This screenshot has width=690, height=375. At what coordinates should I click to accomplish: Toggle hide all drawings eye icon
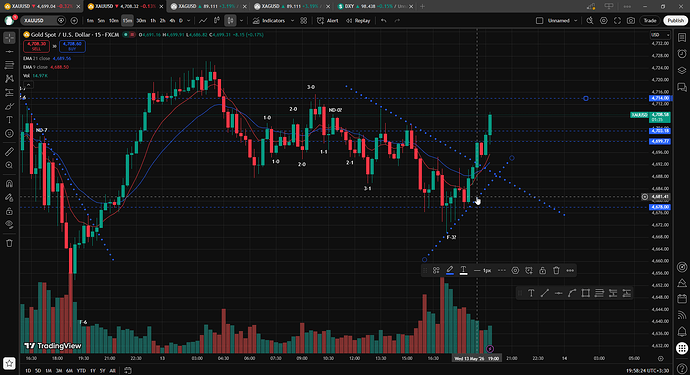tap(9, 224)
